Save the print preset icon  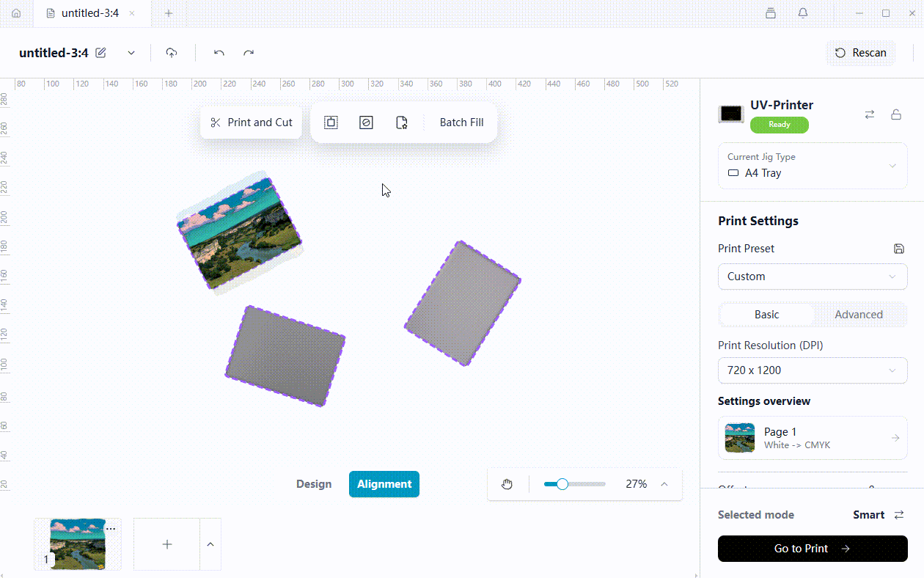click(x=899, y=249)
